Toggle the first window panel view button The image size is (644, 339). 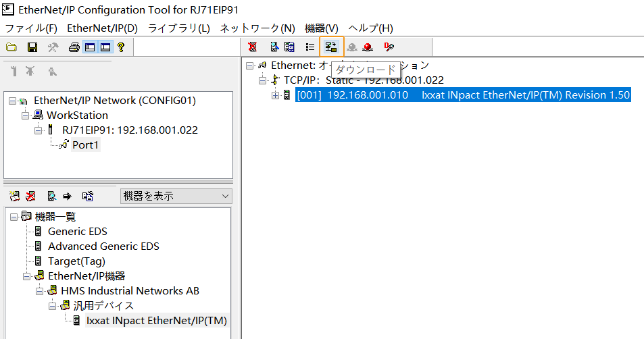(x=90, y=47)
